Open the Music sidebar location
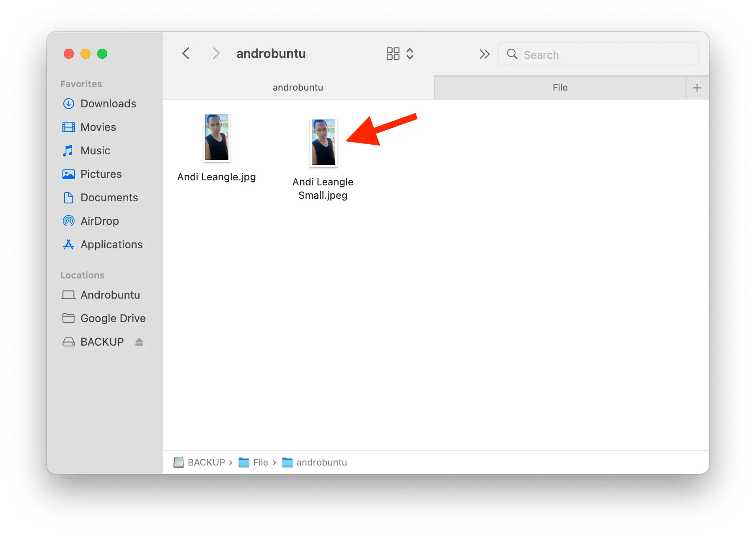This screenshot has height=536, width=756. point(95,151)
